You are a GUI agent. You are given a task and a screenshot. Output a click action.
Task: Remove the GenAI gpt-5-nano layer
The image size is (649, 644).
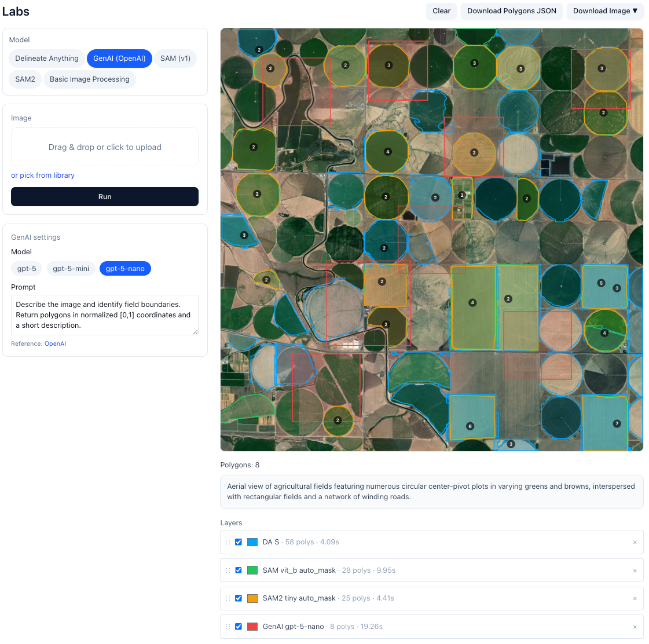pos(635,627)
